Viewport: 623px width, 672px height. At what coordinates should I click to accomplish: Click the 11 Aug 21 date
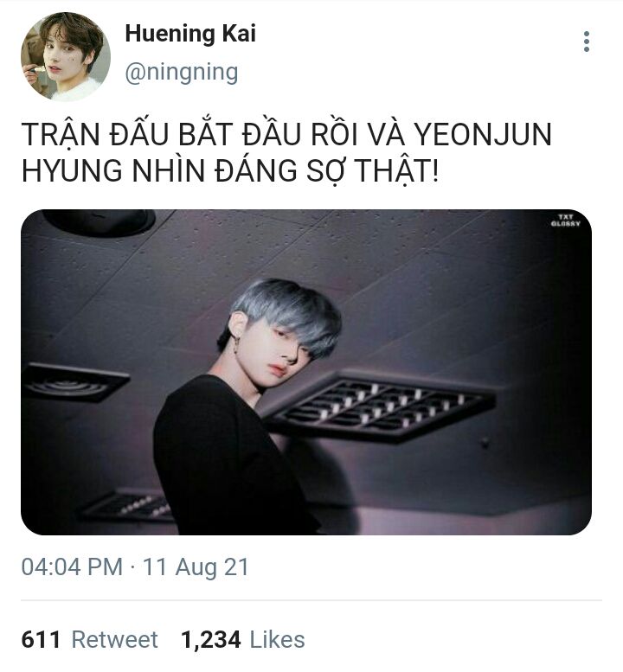point(196,566)
